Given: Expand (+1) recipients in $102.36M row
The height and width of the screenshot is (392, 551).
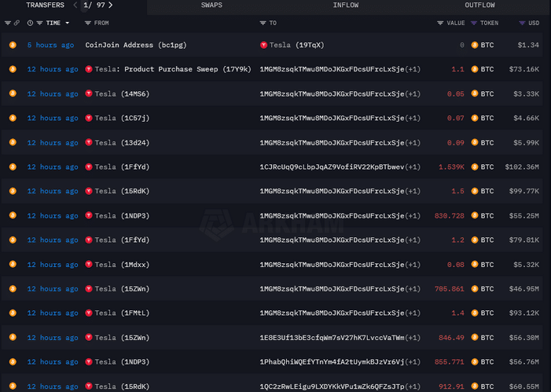Looking at the screenshot, I should [x=413, y=167].
